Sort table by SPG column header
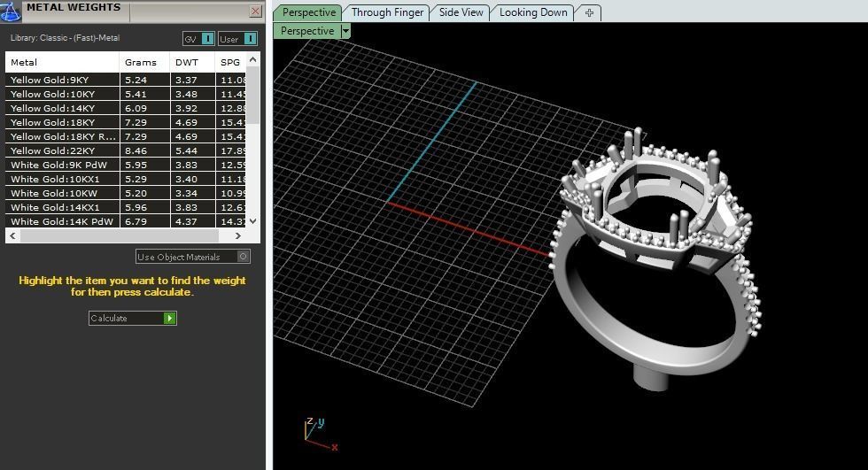868x470 pixels. pos(230,62)
